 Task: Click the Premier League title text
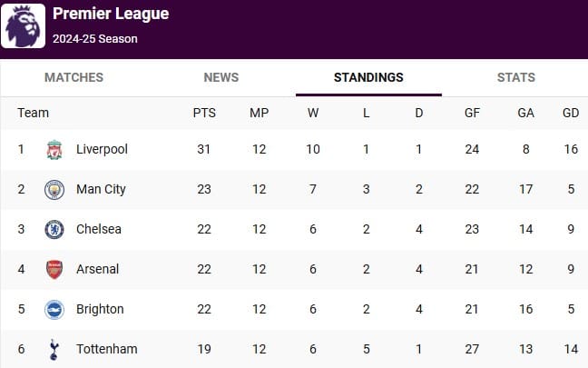(x=111, y=14)
